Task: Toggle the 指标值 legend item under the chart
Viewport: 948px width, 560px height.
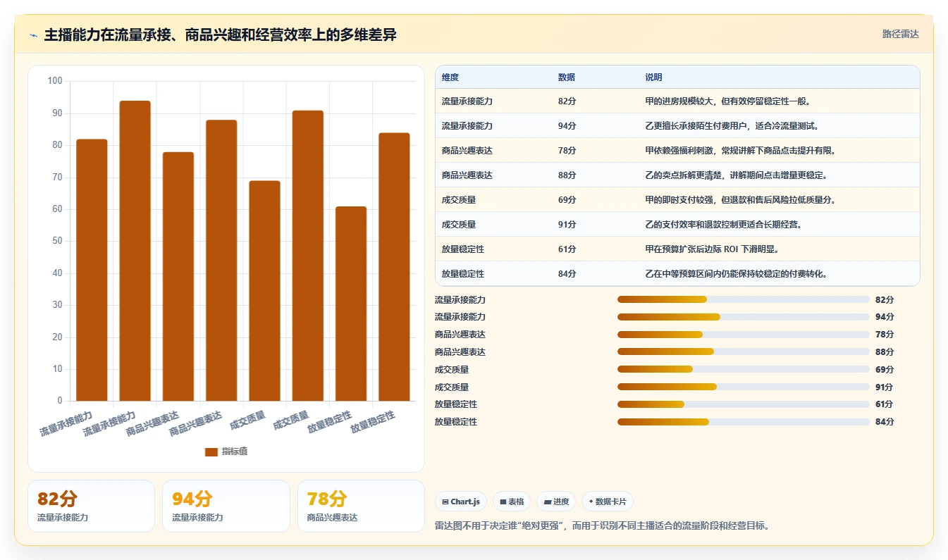Action: coord(226,452)
